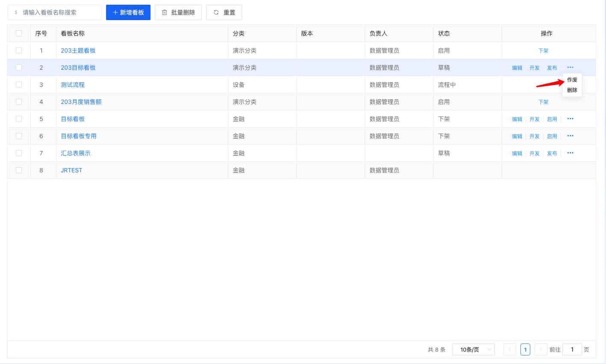Click 发布 in the 汇总表展示 row

[552, 153]
